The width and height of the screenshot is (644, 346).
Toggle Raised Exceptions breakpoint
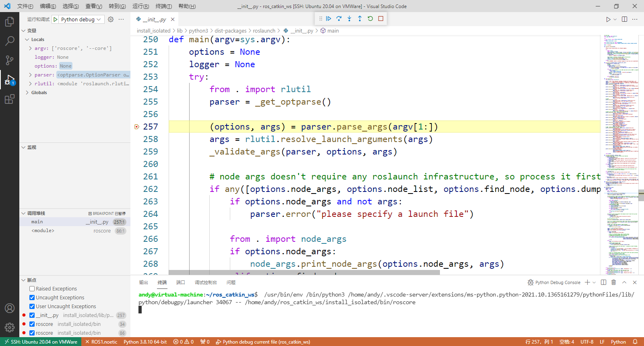[x=32, y=289]
